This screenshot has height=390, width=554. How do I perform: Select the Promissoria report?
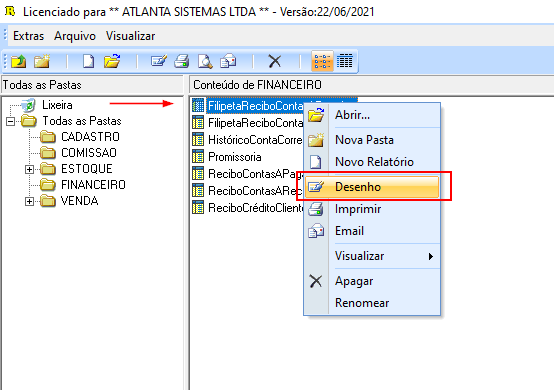coord(235,157)
